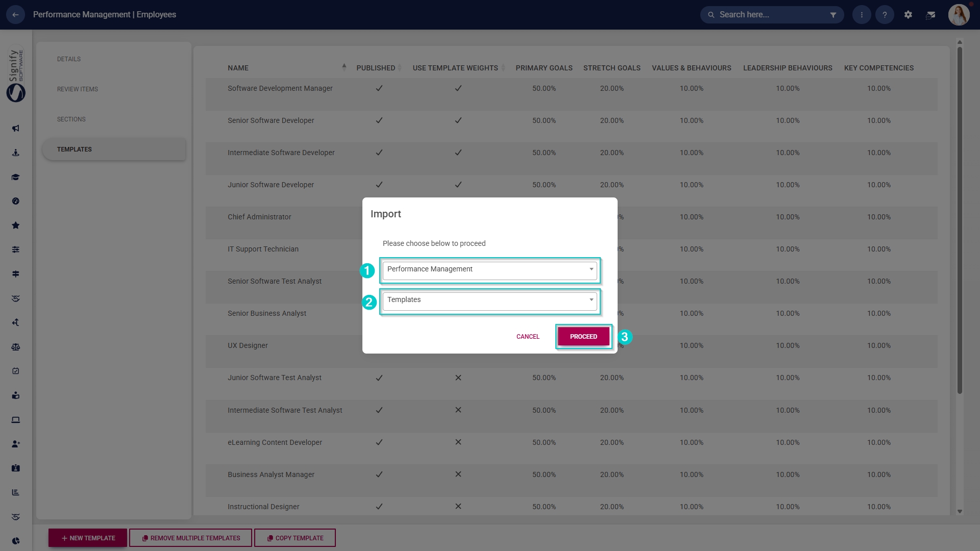Open the megaphone announcements sidebar icon
Screen dimensions: 980x551
tap(16, 129)
